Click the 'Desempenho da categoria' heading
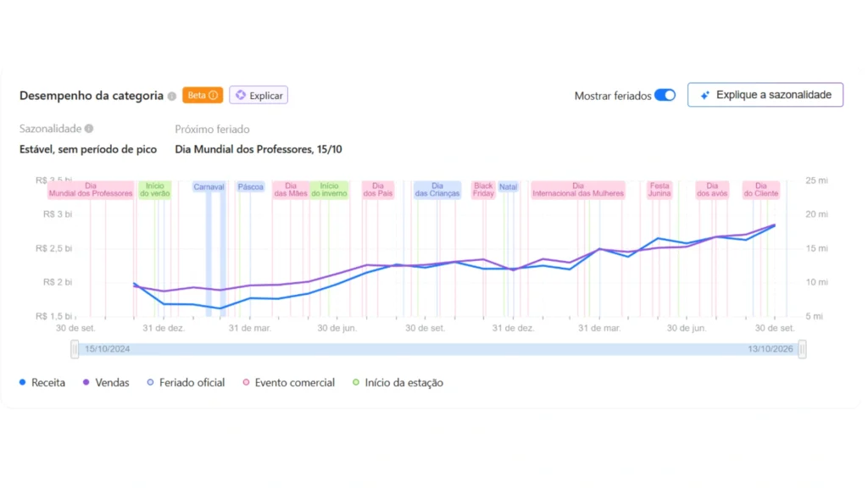Screen dimensions: 868x488 [x=92, y=96]
